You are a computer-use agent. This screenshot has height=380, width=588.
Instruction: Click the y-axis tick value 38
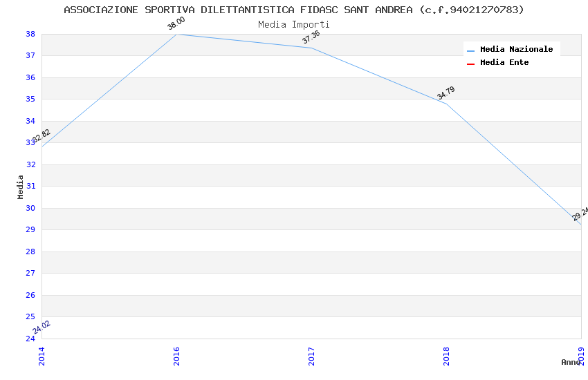tap(30, 34)
